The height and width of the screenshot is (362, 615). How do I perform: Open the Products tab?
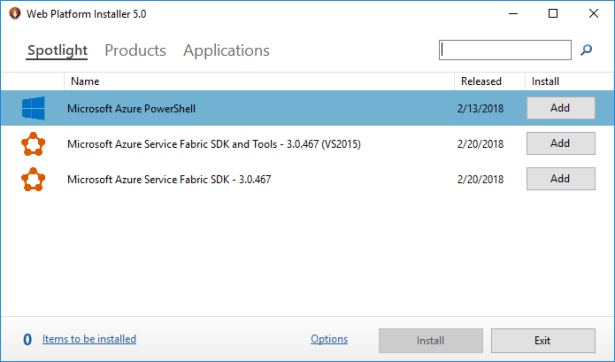(x=135, y=51)
